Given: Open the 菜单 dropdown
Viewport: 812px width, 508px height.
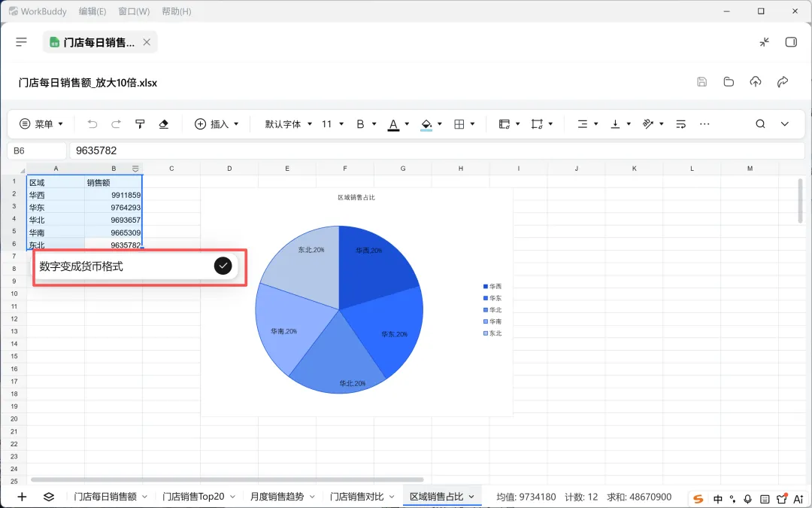Looking at the screenshot, I should pos(41,124).
